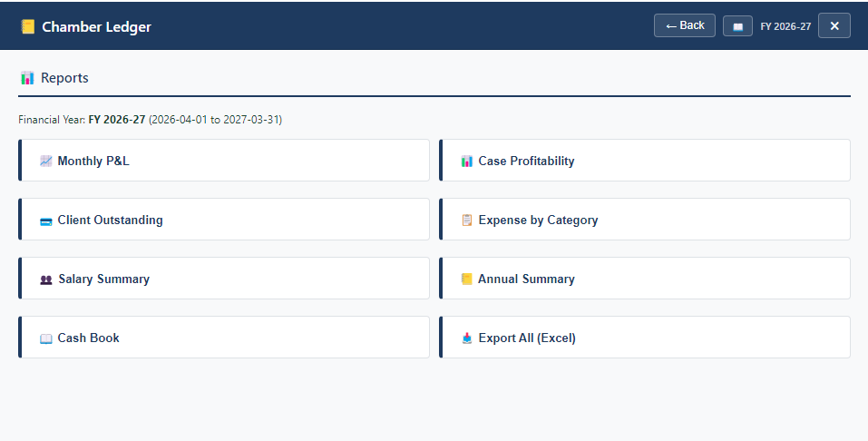Click the Reports bar chart heading icon

coord(27,77)
